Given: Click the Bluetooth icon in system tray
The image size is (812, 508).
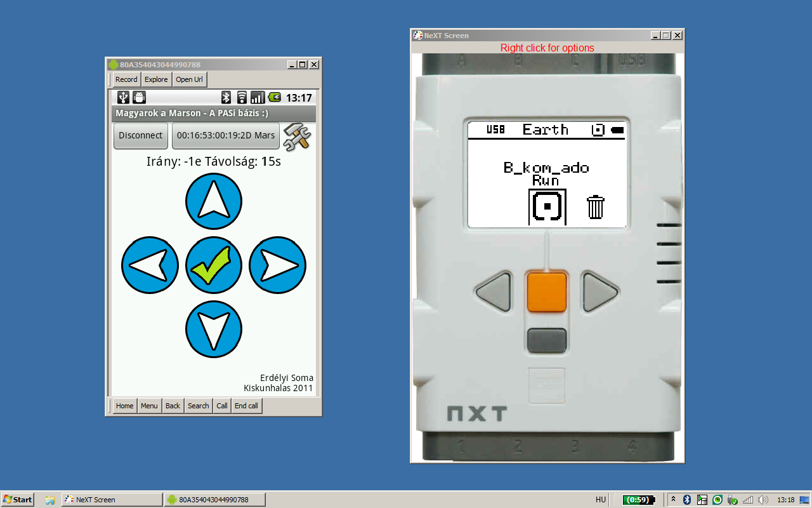Looking at the screenshot, I should coord(686,500).
